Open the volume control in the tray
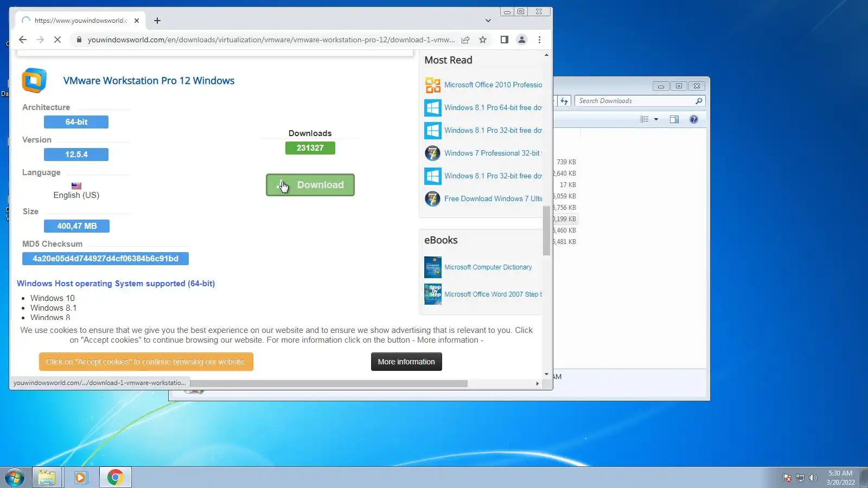Image resolution: width=868 pixels, height=488 pixels. click(813, 478)
